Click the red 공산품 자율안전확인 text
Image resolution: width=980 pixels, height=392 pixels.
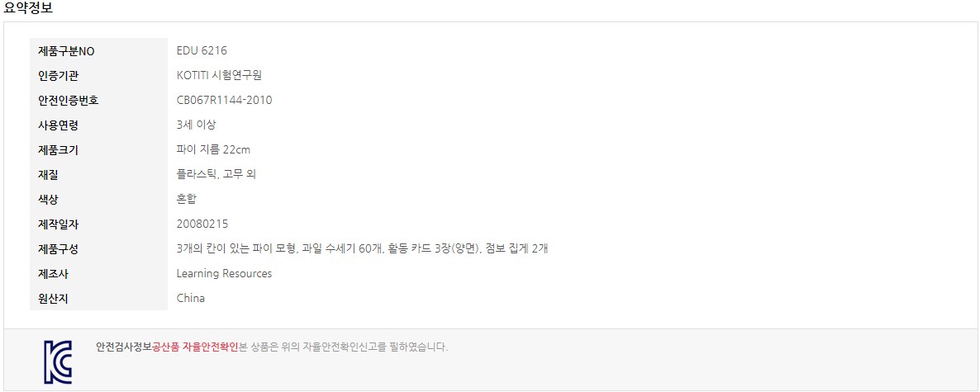196,347
